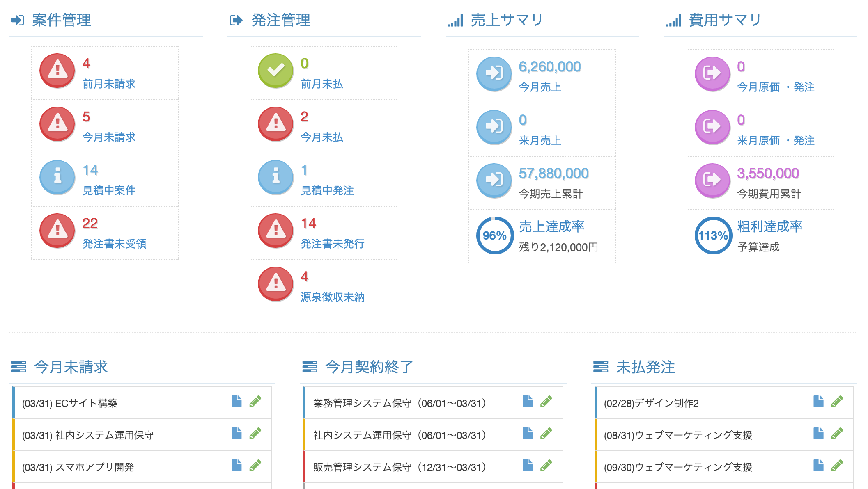Click the 前月未請求 red warning icon
The width and height of the screenshot is (868, 489).
click(x=57, y=71)
